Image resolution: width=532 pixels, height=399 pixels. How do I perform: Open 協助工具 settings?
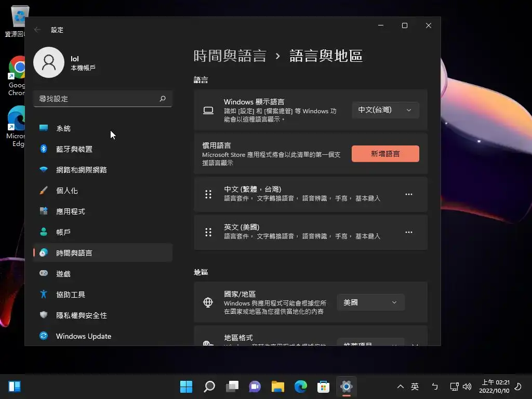coord(103,295)
